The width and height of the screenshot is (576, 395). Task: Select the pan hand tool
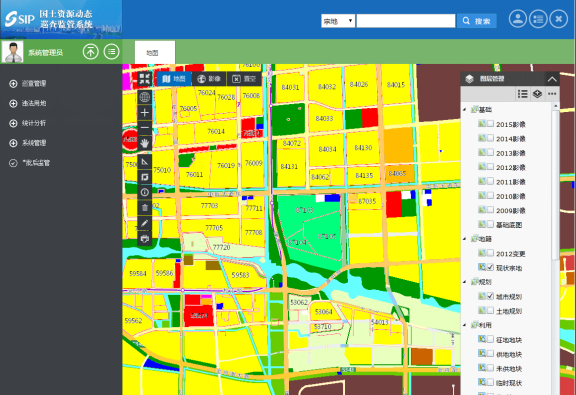145,143
